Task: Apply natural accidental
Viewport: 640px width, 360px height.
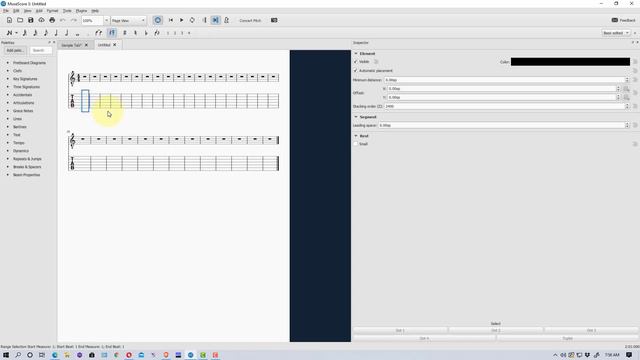Action: click(136, 33)
